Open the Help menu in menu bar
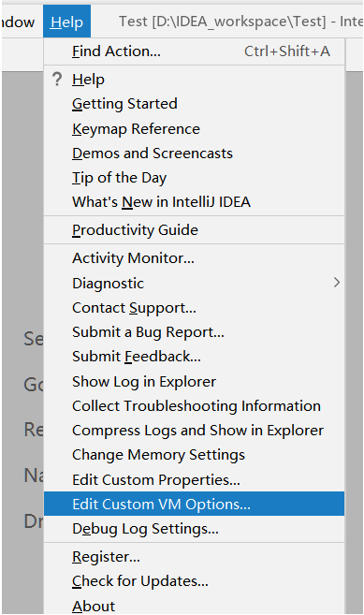This screenshot has height=615, width=364. (66, 22)
